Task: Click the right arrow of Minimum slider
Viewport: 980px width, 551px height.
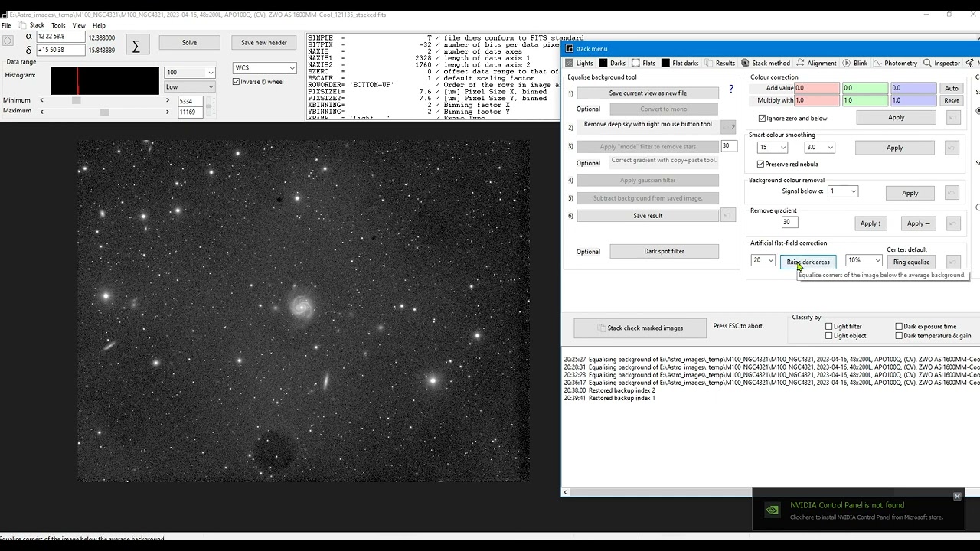Action: [168, 100]
